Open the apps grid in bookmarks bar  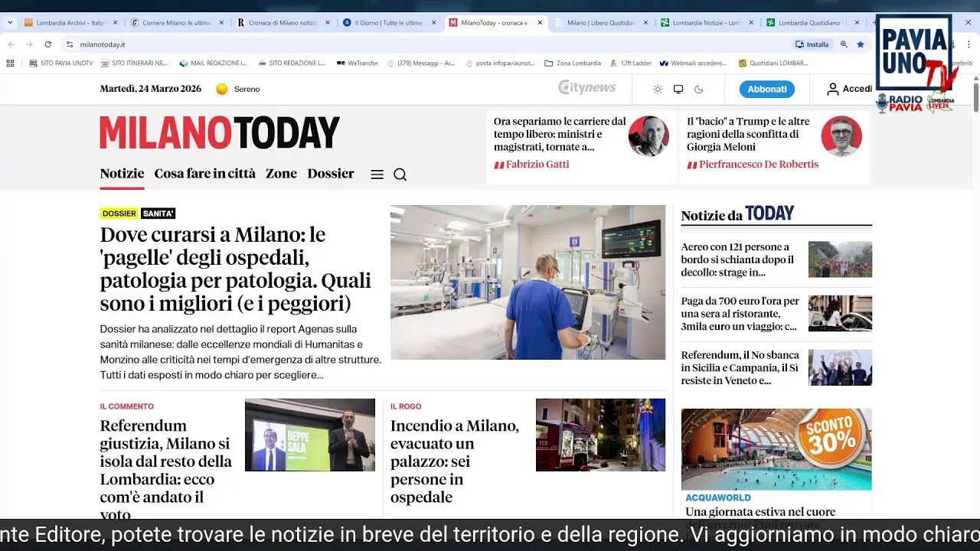click(x=10, y=63)
